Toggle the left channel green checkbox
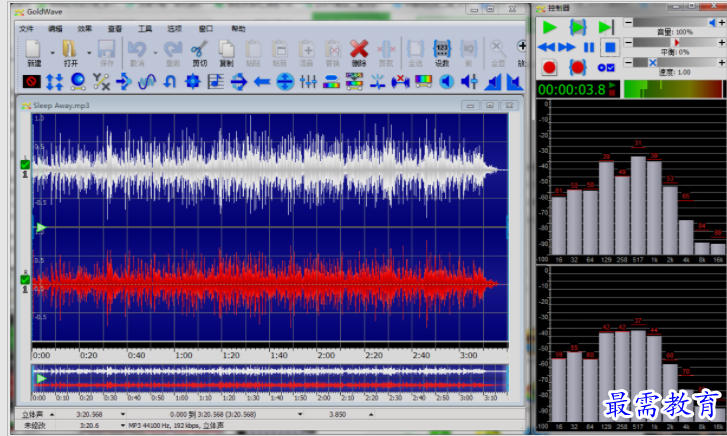The image size is (727, 436). point(25,164)
